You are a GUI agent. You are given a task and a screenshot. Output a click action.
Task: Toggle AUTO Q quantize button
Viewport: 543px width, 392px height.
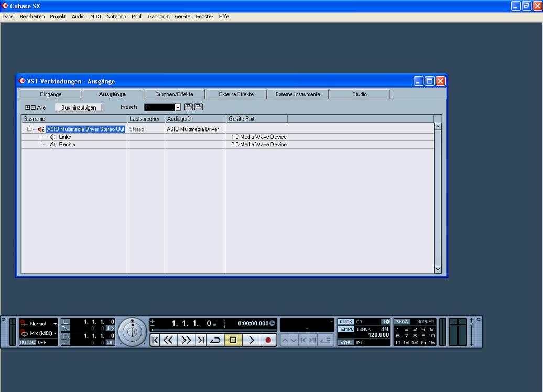click(x=28, y=342)
